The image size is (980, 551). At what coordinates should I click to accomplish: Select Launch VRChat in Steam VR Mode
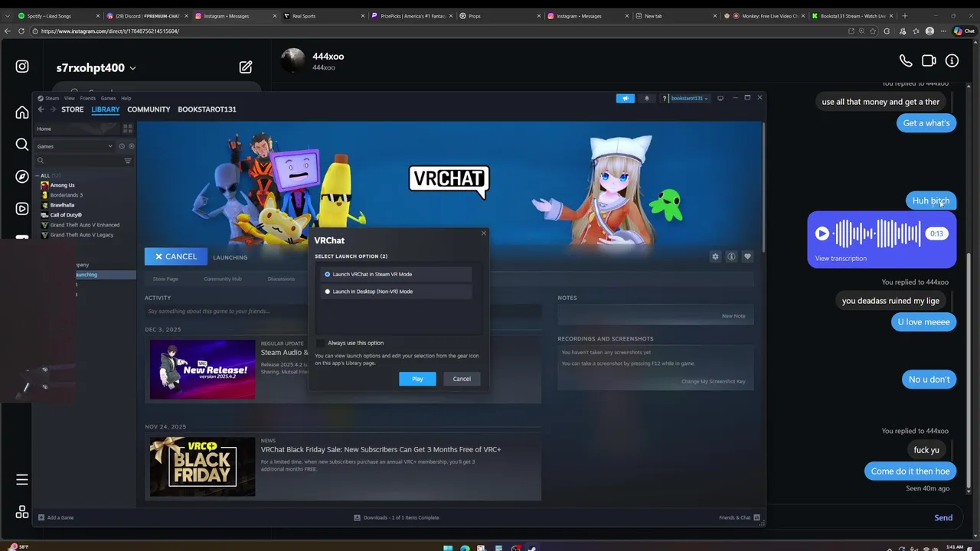point(396,274)
